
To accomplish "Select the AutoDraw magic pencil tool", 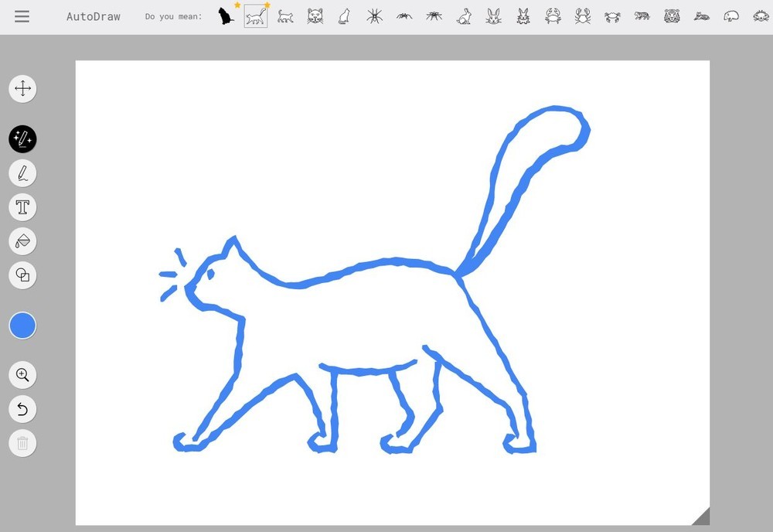I will 22,139.
